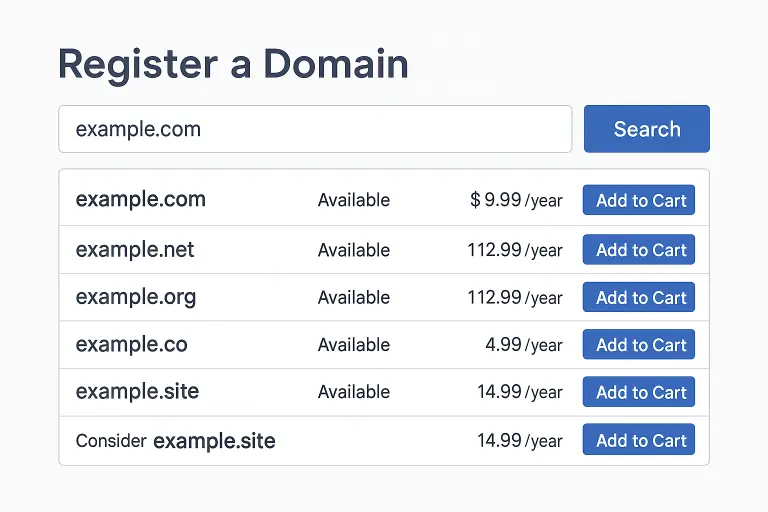Add the Available example.site row to cart

(x=639, y=392)
